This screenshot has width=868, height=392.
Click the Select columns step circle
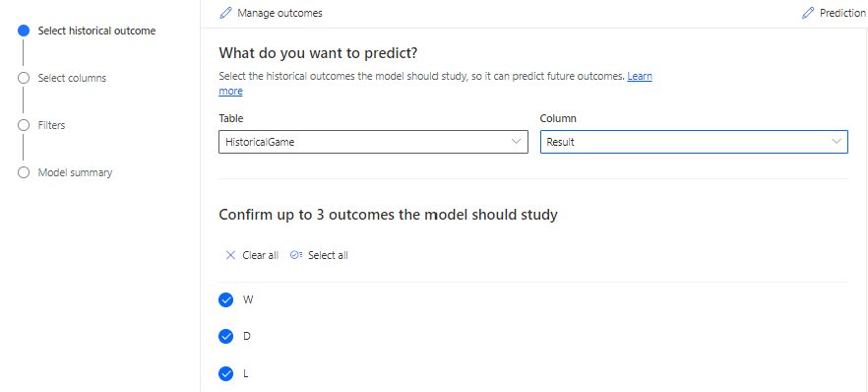point(24,78)
